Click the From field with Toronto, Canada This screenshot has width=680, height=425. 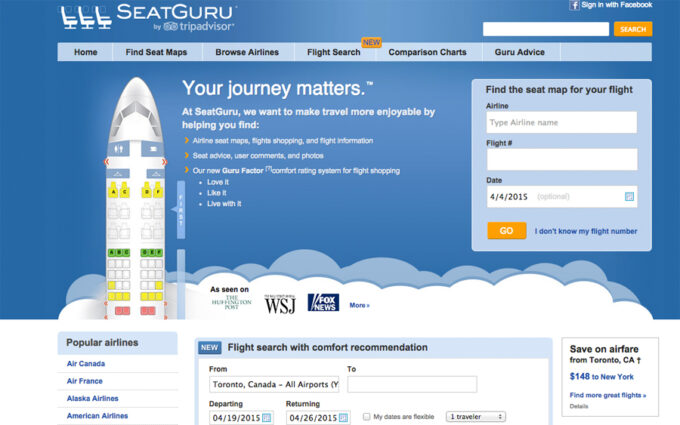[274, 384]
